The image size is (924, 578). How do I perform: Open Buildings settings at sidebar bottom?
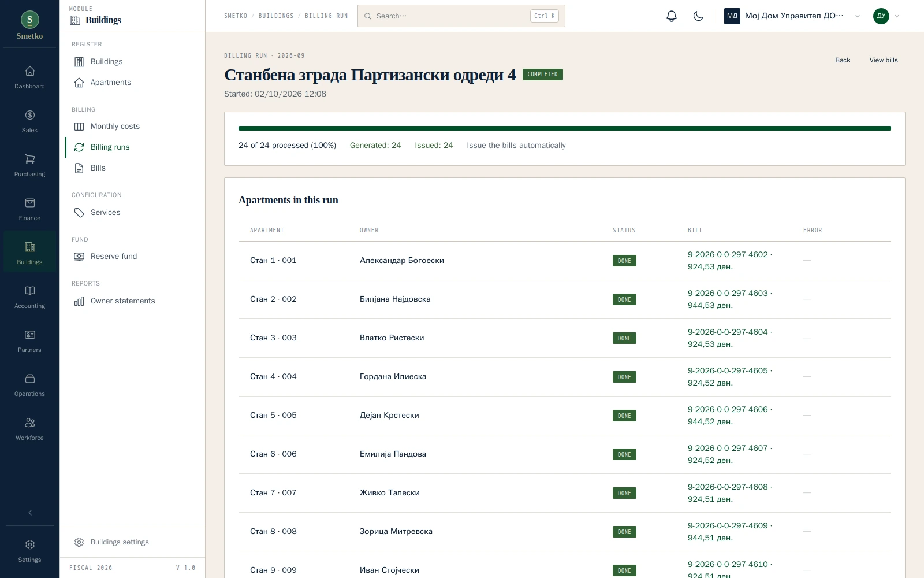132,542
